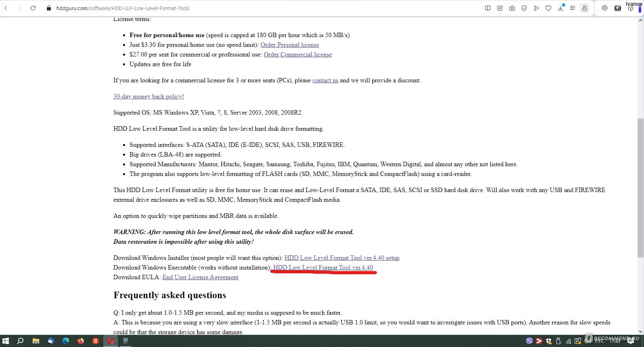Open reader mode book icon
Image resolution: width=644 pixels, height=347 pixels.
(x=487, y=8)
